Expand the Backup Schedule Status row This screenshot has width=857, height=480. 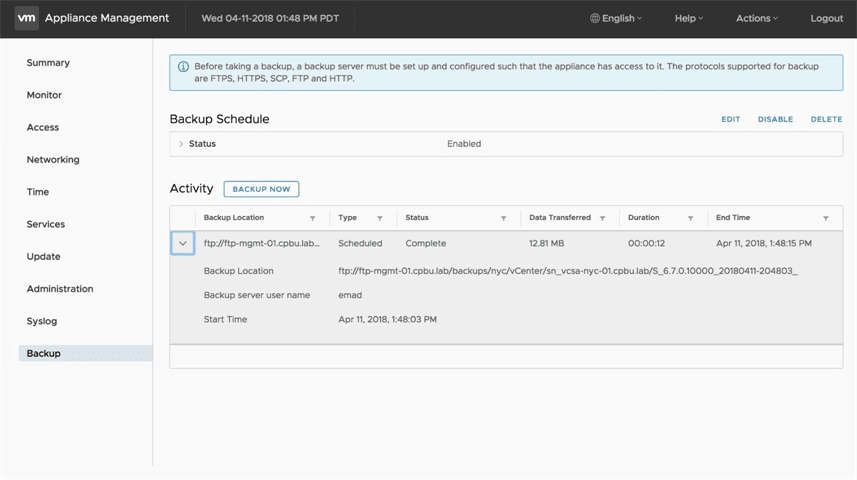point(181,144)
